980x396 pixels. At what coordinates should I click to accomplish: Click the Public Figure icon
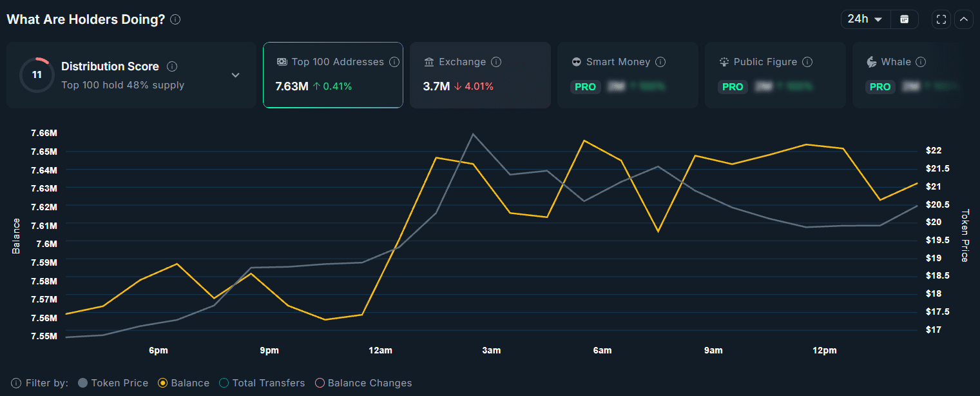pos(724,62)
